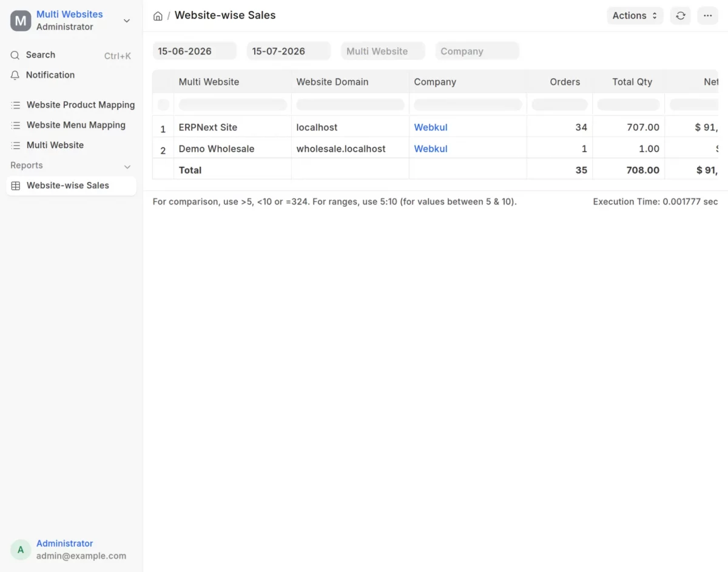Click the M workspace logo
Screen dimensions: 728x572
click(21, 21)
